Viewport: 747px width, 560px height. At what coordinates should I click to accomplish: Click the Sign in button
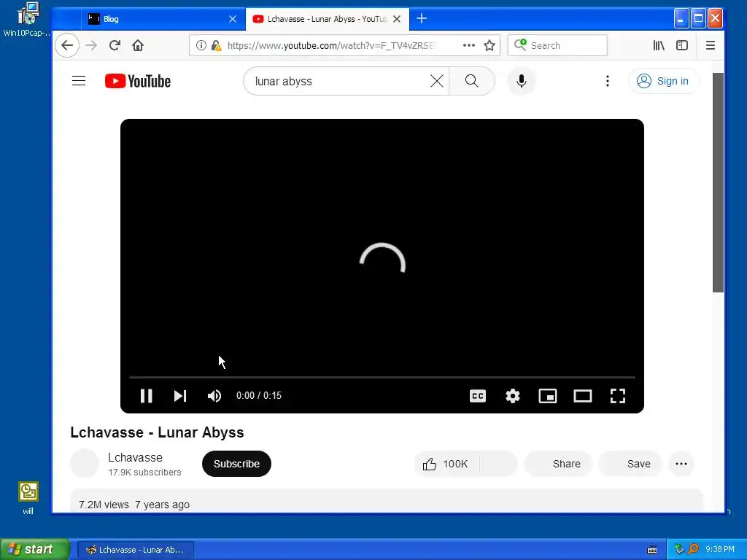[x=664, y=81]
